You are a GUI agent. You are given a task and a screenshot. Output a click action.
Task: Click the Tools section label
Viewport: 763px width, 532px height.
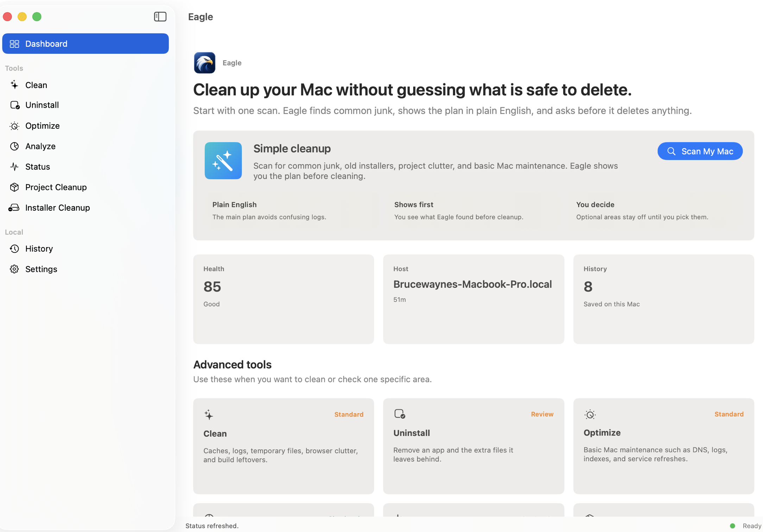coord(14,68)
